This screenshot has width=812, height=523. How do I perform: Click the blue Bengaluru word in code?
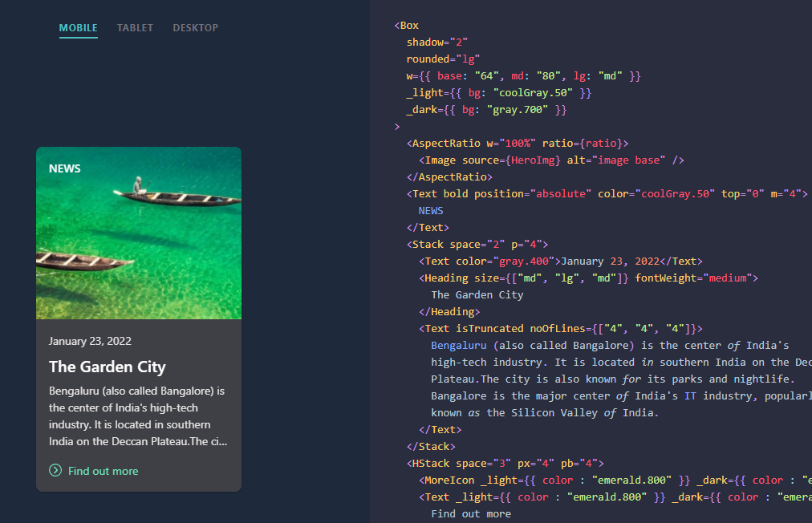click(459, 346)
